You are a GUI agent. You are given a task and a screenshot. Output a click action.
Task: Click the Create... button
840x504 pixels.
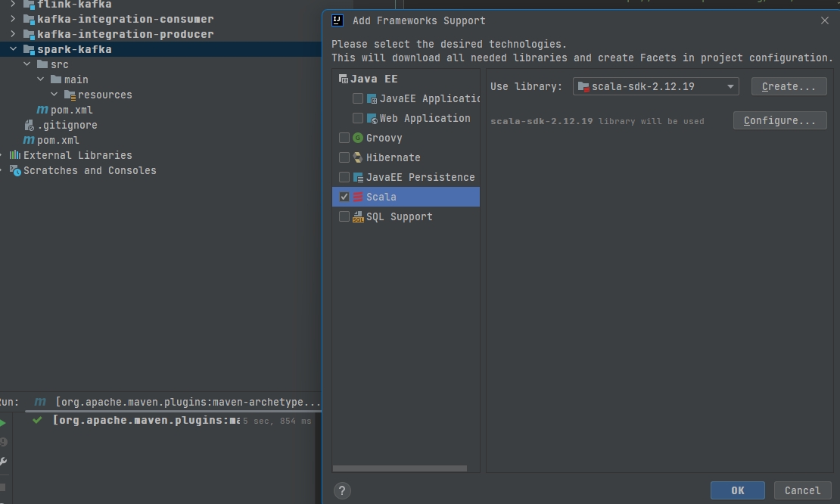[789, 87]
